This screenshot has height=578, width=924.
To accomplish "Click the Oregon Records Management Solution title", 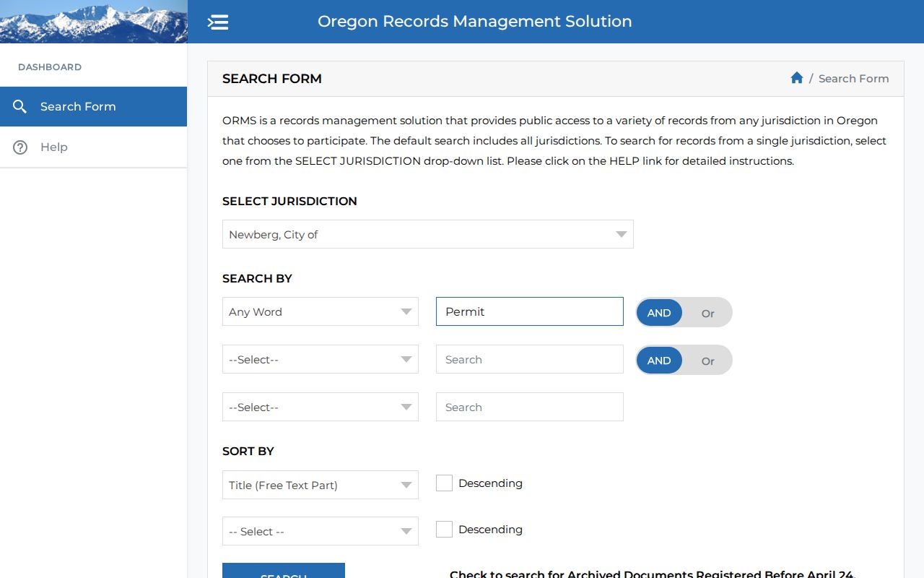I will (475, 22).
